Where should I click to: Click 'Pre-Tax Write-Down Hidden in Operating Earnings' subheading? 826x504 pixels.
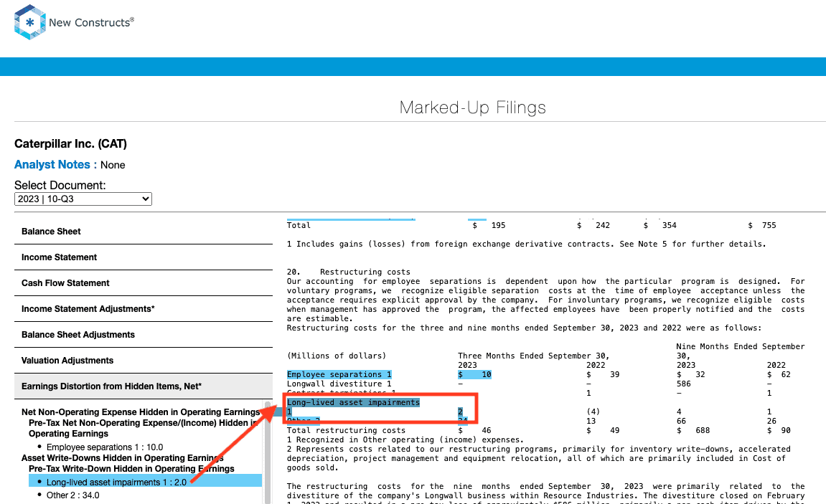pyautogui.click(x=132, y=469)
